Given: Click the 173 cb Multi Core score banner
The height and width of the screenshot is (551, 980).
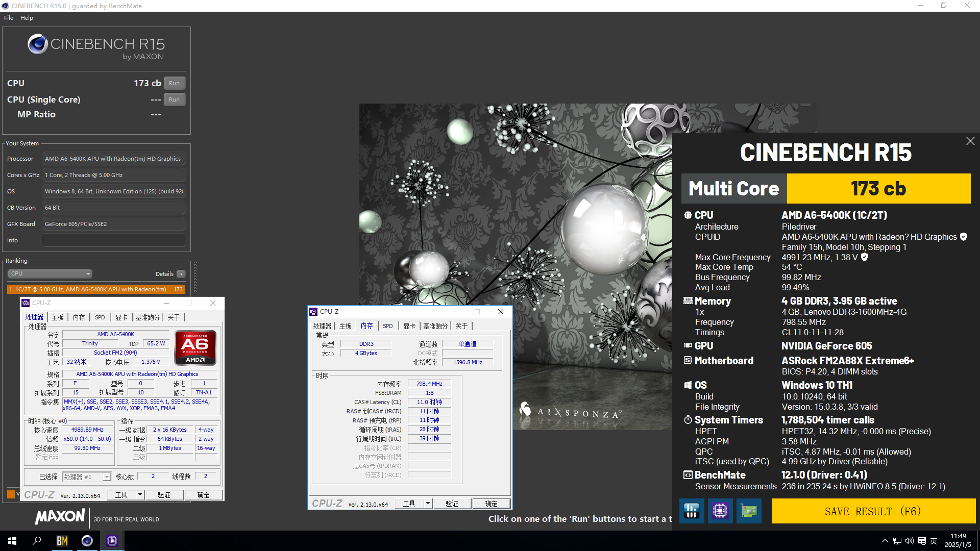Looking at the screenshot, I should click(x=878, y=188).
